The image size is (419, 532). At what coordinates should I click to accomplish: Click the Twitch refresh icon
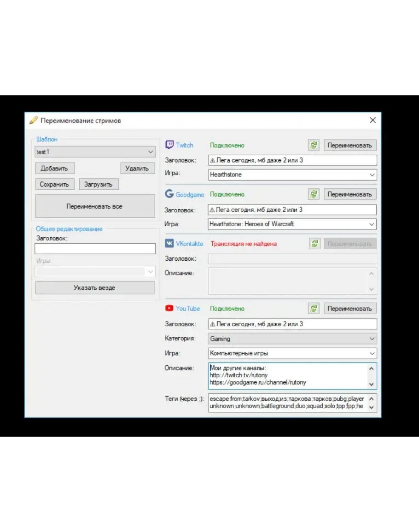314,145
